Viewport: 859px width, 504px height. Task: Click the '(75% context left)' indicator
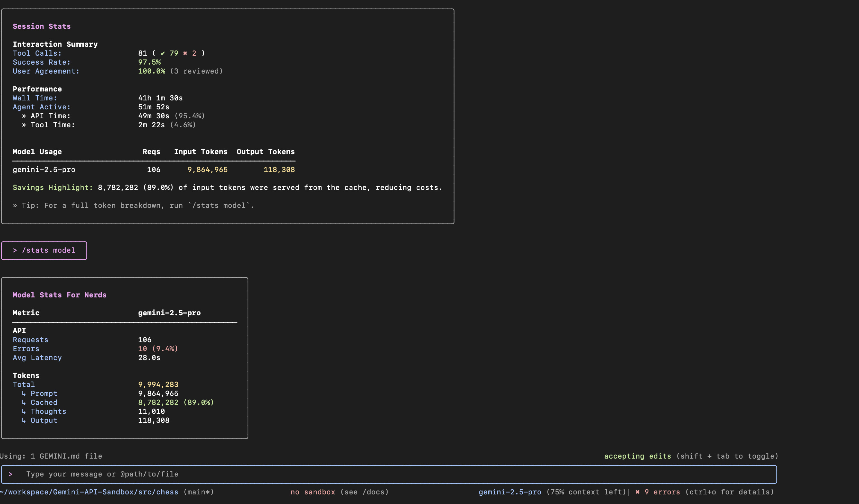coord(586,492)
